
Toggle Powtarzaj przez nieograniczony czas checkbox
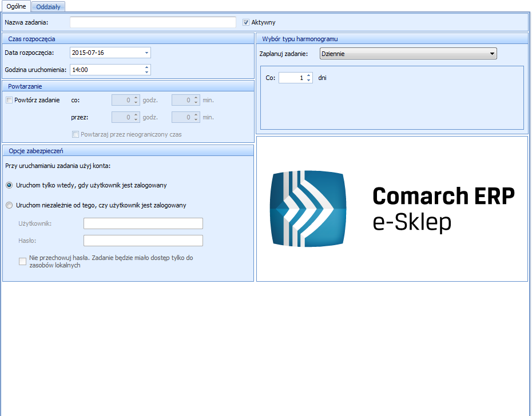point(76,134)
